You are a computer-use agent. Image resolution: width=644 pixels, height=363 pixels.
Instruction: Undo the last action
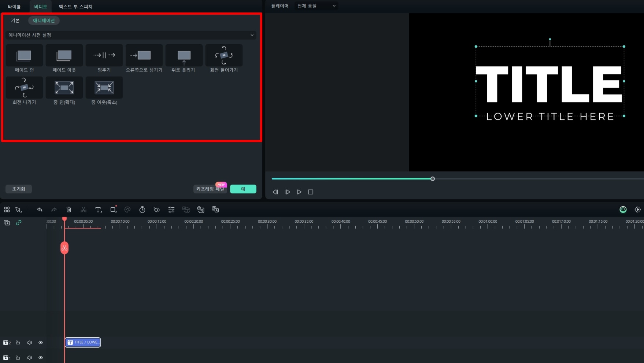coord(40,210)
